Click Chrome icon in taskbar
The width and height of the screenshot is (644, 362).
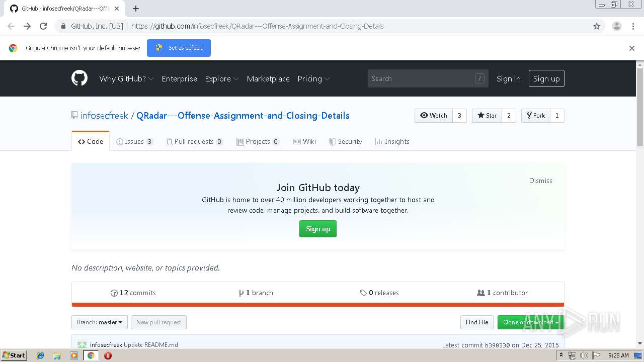[91, 355]
